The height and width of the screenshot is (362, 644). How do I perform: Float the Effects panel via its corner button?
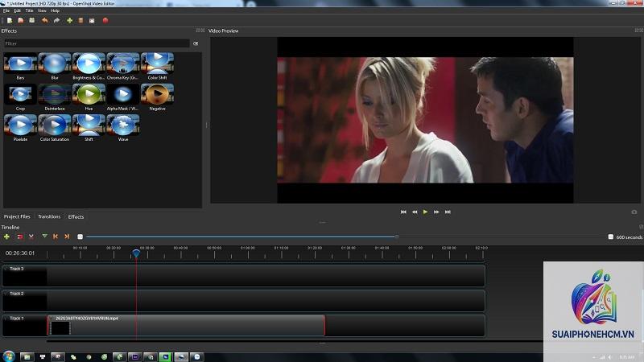pos(198,31)
